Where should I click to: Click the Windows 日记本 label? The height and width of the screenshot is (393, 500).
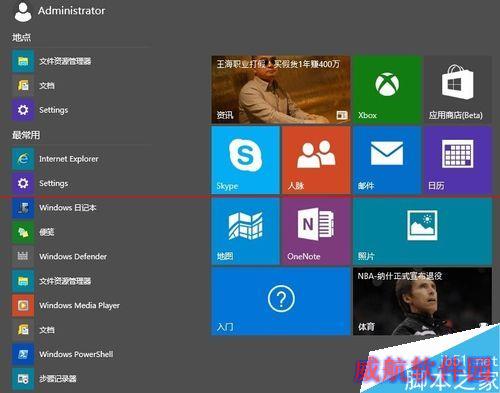[x=68, y=208]
